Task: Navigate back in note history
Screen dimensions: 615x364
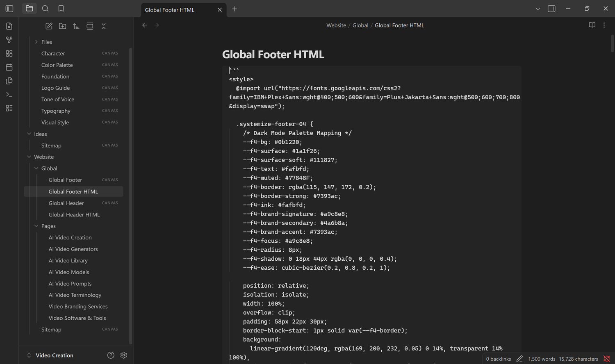Action: point(144,25)
